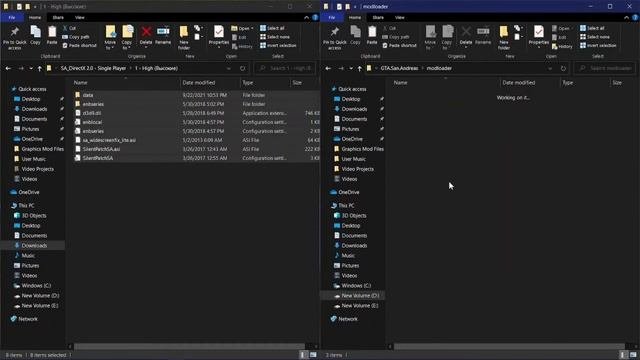Click the Refresh icon in left window address bar
This screenshot has height=360, width=640.
pyautogui.click(x=242, y=68)
